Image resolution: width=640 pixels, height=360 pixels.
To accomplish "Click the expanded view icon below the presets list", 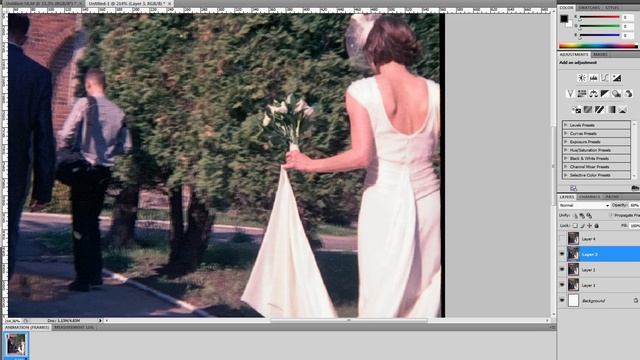I will [573, 188].
